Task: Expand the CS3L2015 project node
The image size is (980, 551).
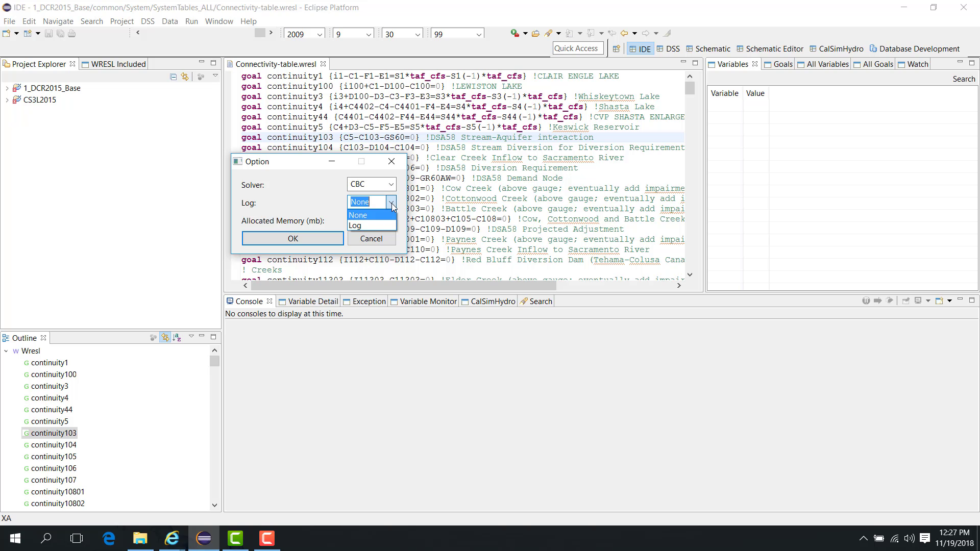Action: 7,100
